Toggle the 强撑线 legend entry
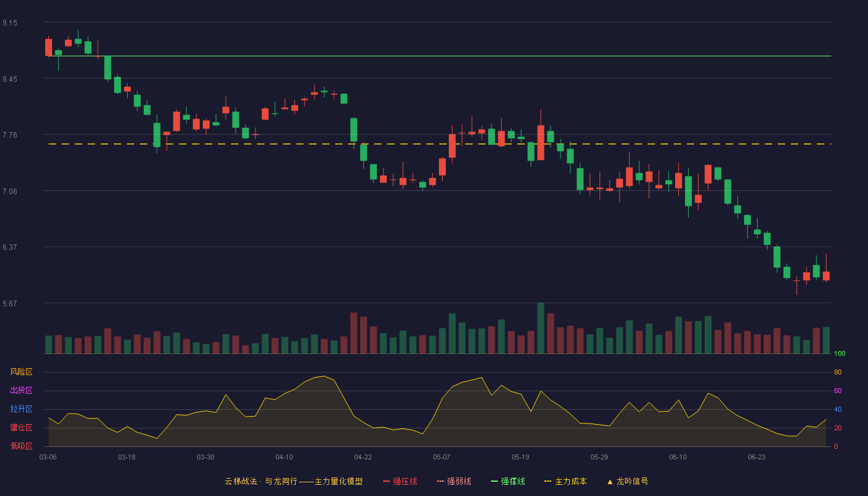The height and width of the screenshot is (496, 868). point(508,481)
